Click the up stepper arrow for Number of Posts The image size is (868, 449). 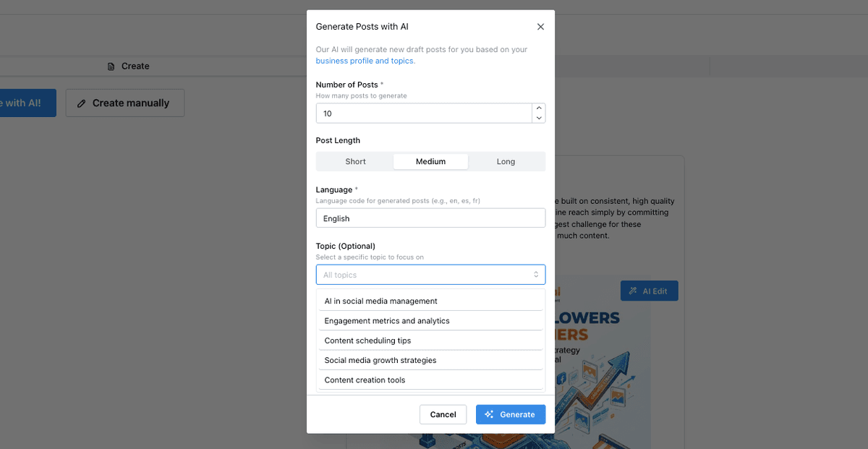[x=539, y=108]
